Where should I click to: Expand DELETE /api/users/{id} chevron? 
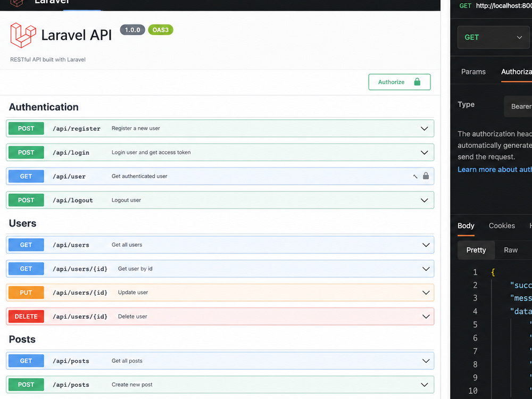coord(426,317)
